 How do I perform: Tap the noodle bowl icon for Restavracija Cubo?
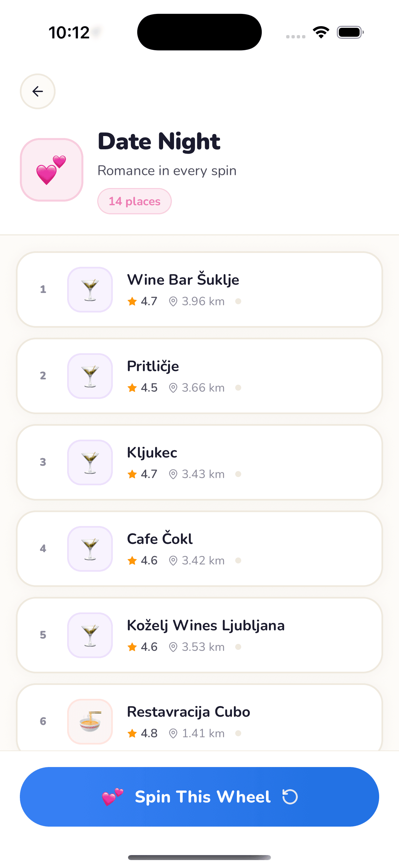(x=90, y=721)
